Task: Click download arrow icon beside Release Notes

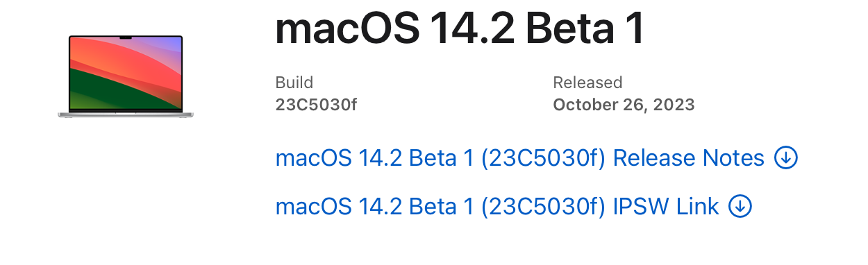Action: pyautogui.click(x=786, y=158)
